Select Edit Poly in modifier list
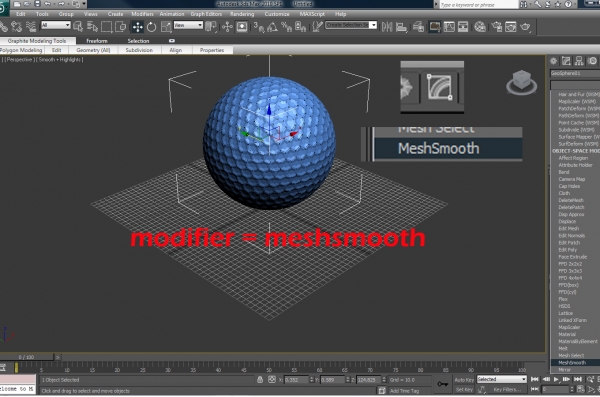This screenshot has width=600, height=397. tap(567, 250)
